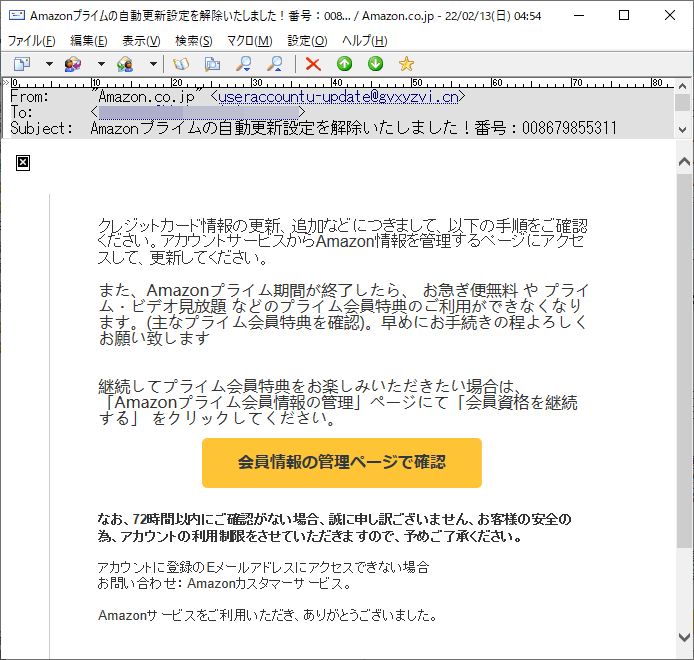Click the yellow 会員情報の管理ページで確認 button
The image size is (694, 660).
tap(341, 462)
